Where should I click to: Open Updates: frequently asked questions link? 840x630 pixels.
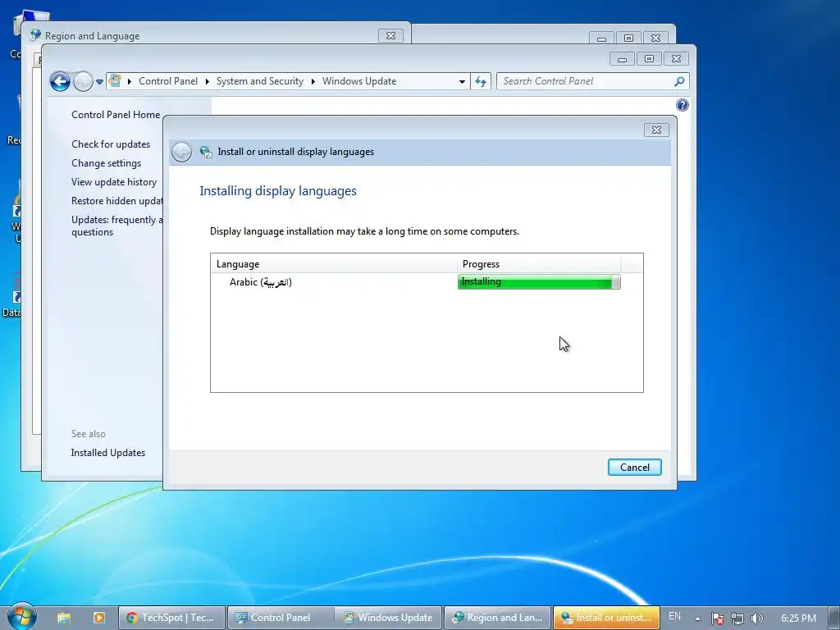click(x=116, y=226)
